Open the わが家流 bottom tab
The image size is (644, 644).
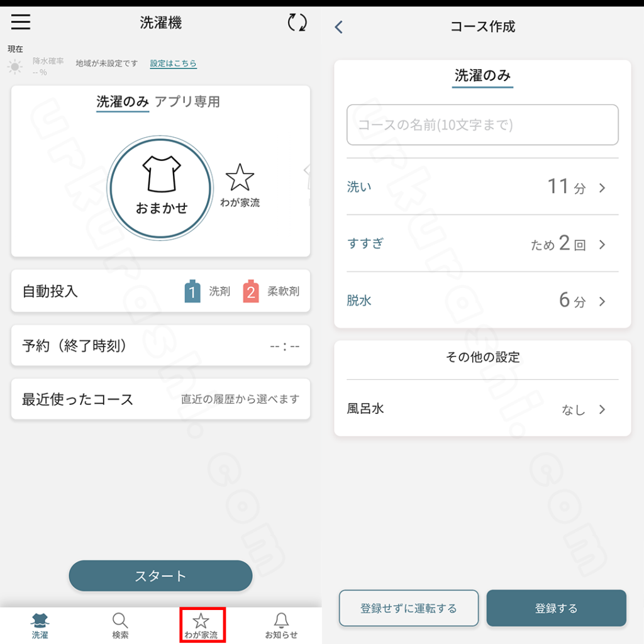coord(201,625)
